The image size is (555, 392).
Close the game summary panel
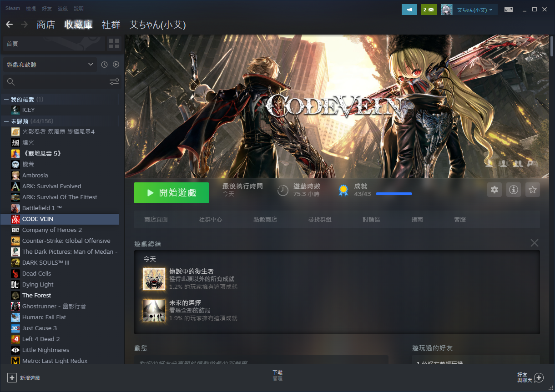[534, 243]
